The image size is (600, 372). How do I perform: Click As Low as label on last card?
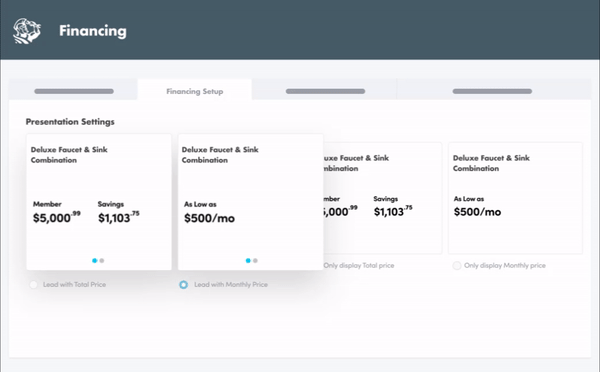point(469,199)
